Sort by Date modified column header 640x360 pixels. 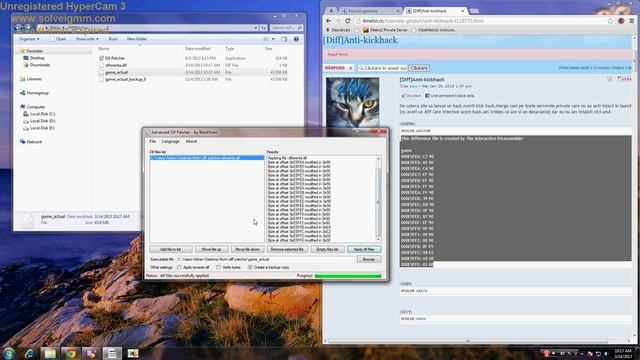point(198,49)
